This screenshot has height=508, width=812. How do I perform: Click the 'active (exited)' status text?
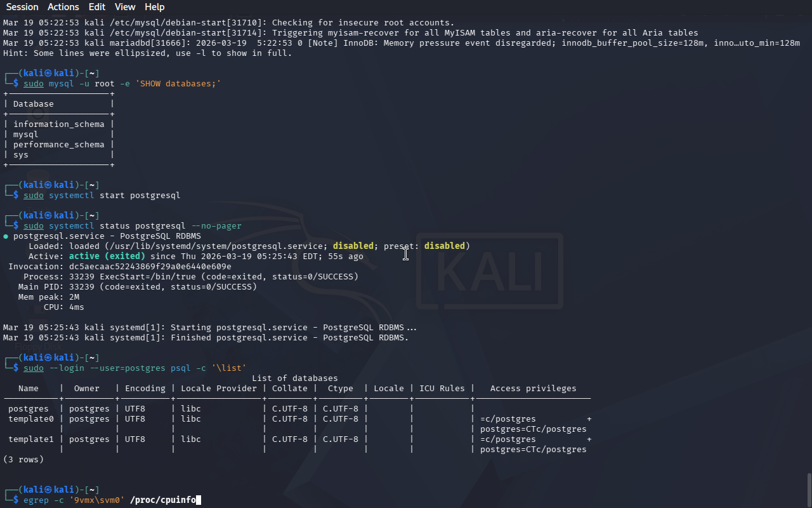click(107, 257)
